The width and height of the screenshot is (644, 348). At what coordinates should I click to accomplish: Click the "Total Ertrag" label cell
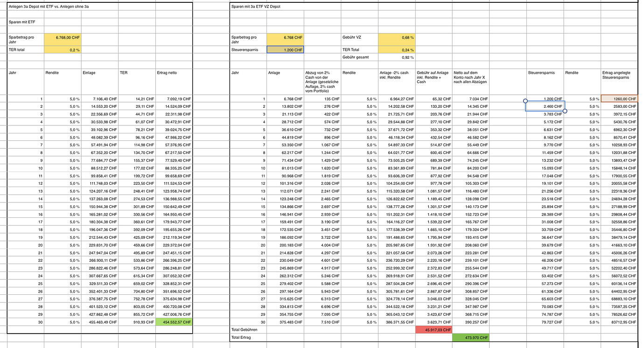pyautogui.click(x=248, y=338)
